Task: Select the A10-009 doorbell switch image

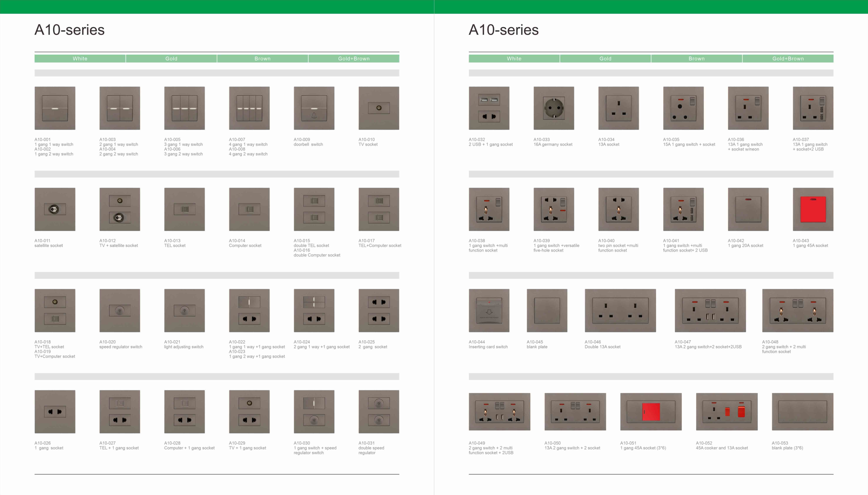Action: pyautogui.click(x=314, y=108)
